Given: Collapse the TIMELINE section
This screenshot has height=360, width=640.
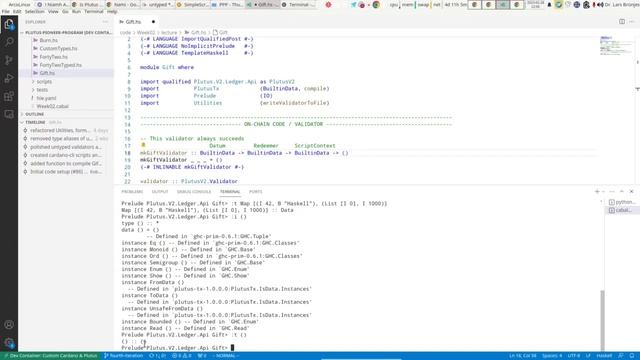Looking at the screenshot, I should click(35, 122).
